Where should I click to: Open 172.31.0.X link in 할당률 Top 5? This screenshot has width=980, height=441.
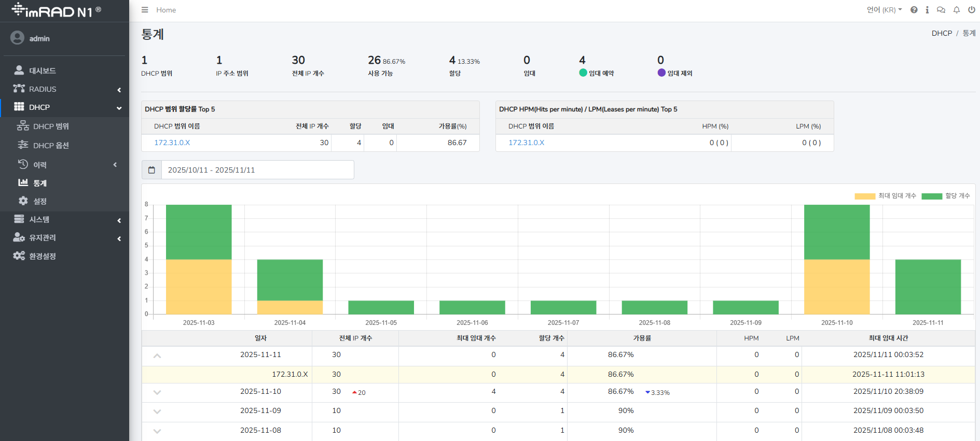172,143
